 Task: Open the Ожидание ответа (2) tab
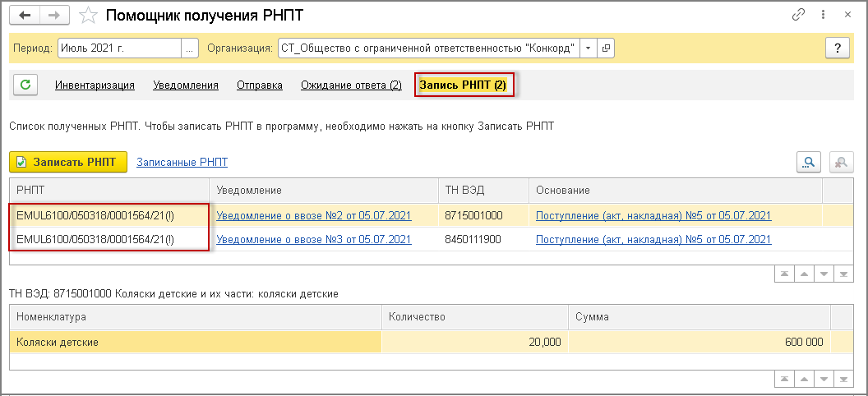tap(351, 85)
